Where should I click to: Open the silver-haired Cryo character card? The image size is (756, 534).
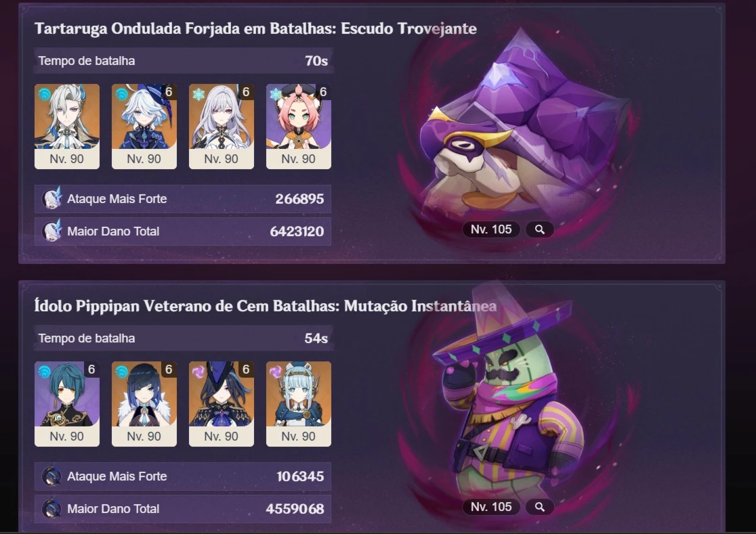coord(222,127)
